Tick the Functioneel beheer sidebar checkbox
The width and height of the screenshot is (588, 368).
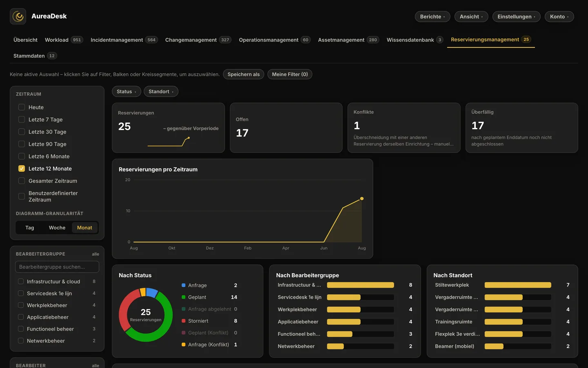click(x=21, y=329)
